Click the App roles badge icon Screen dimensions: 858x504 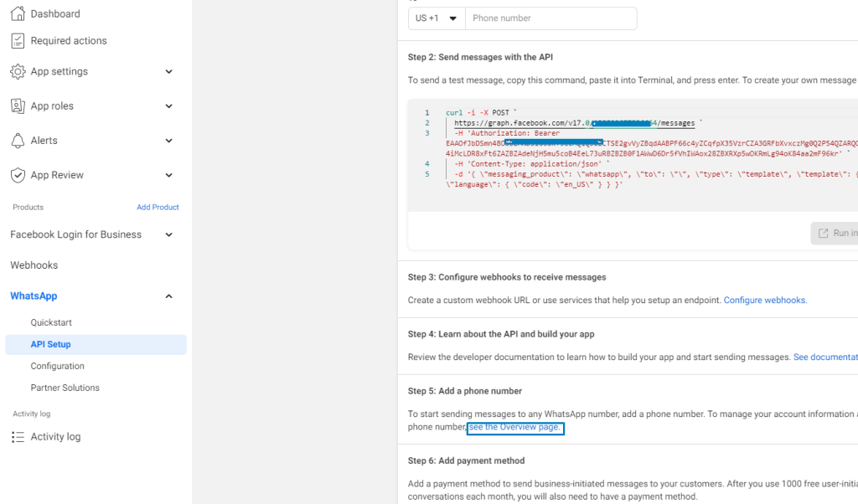tap(18, 106)
